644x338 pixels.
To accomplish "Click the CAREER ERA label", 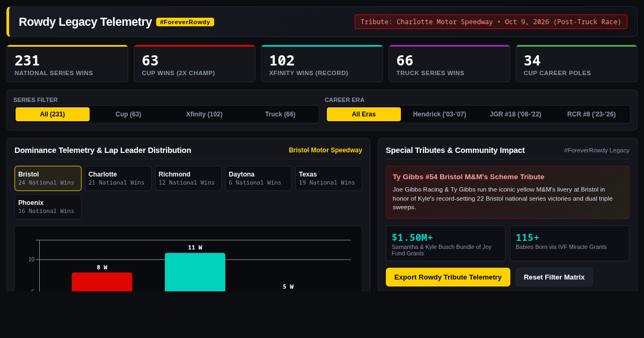I will pyautogui.click(x=345, y=100).
